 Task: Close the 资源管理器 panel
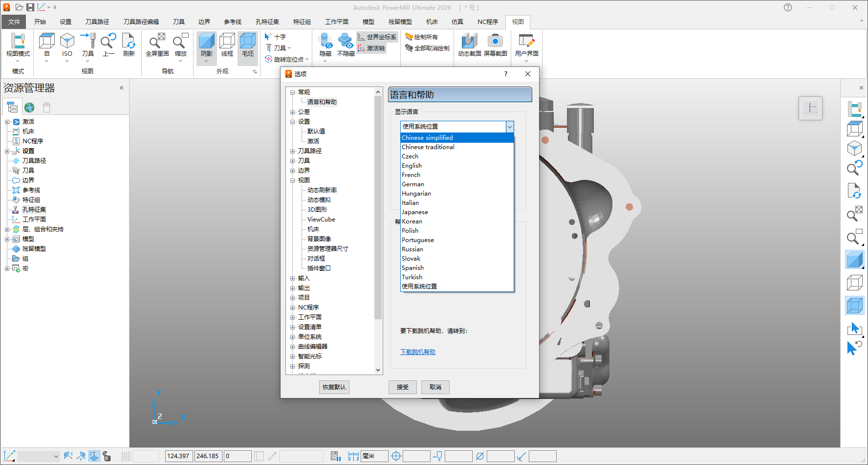[x=121, y=88]
